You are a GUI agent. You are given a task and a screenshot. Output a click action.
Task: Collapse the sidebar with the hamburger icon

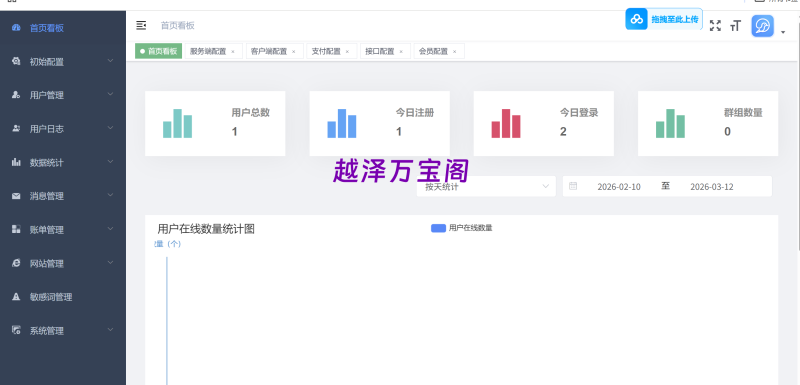point(141,25)
